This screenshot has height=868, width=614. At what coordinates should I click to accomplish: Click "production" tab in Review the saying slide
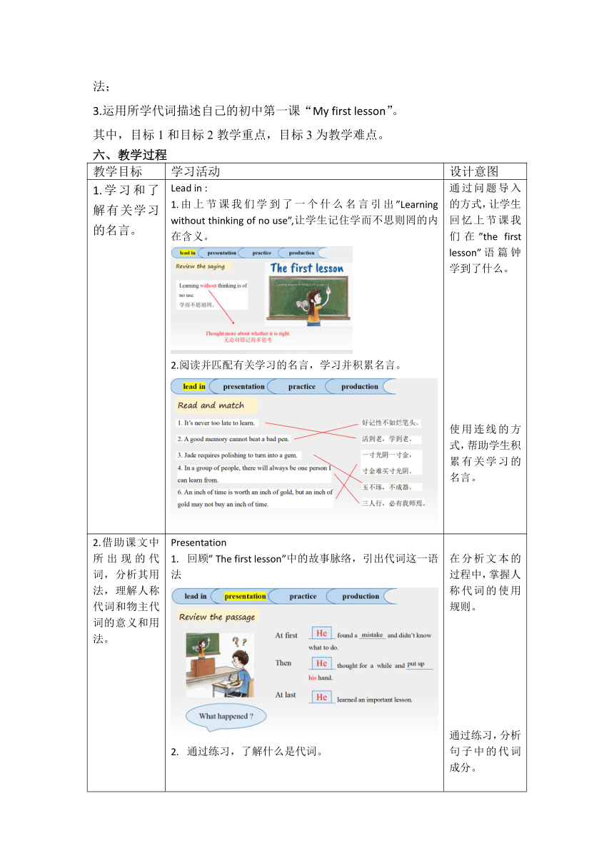pos(301,253)
